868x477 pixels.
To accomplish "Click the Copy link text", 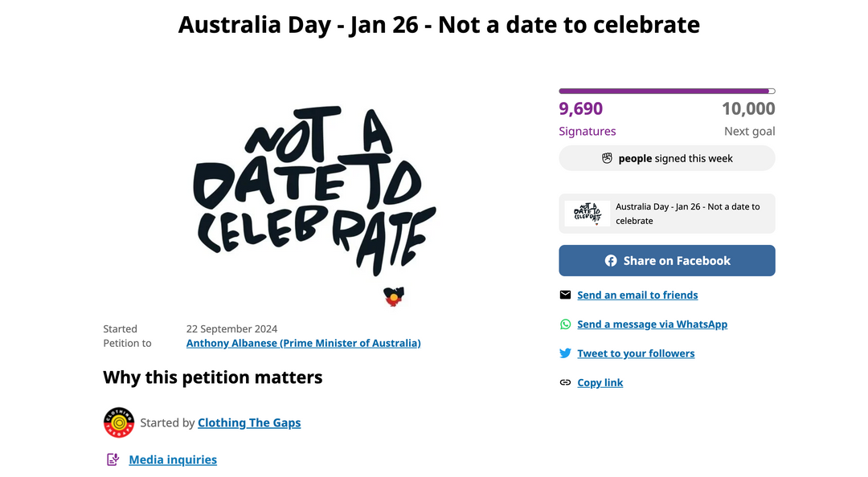I will coord(600,382).
